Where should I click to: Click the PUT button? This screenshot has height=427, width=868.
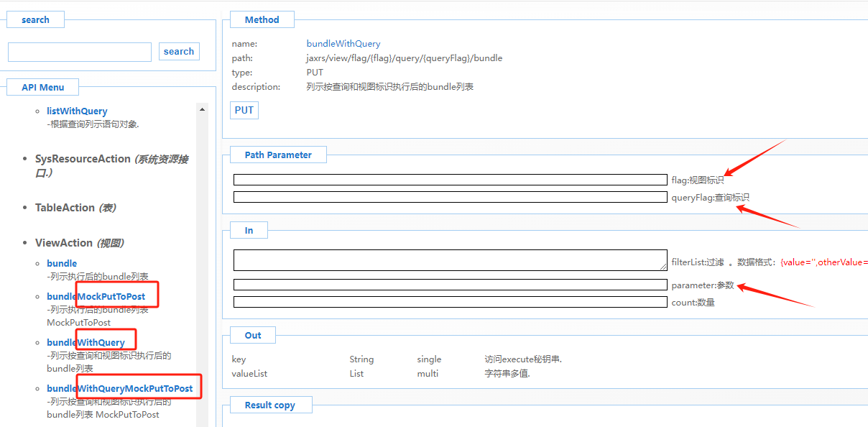tap(244, 110)
